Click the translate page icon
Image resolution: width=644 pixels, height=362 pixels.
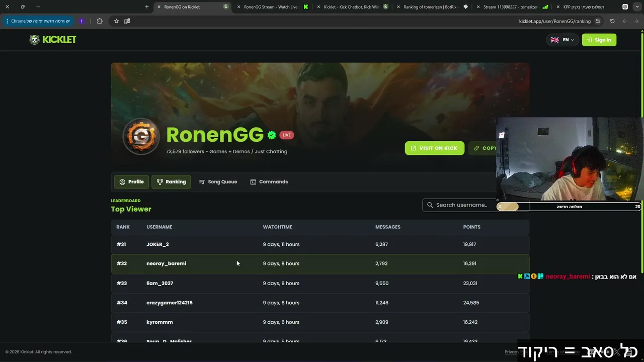coord(127,21)
